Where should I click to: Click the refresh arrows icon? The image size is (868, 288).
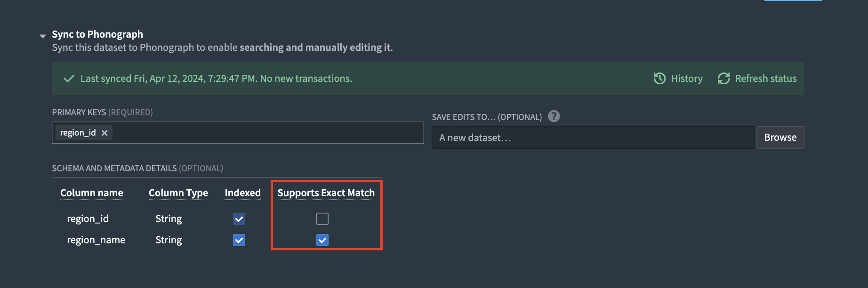723,79
